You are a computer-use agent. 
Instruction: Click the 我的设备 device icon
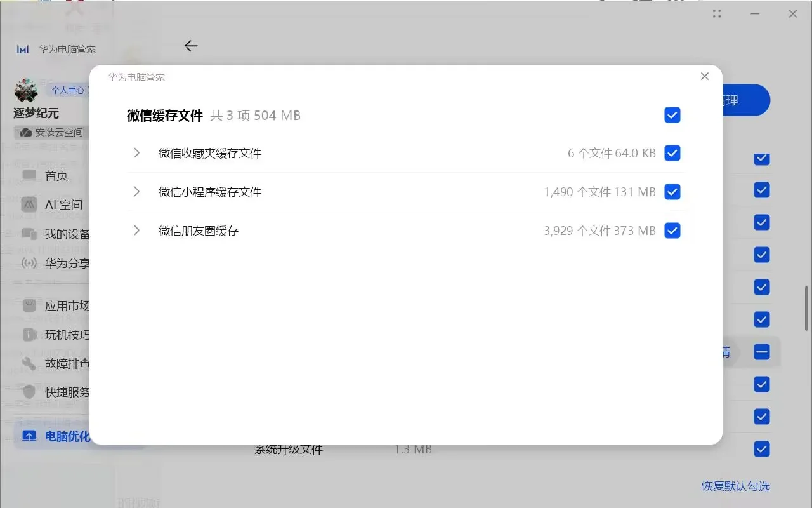pyautogui.click(x=29, y=234)
